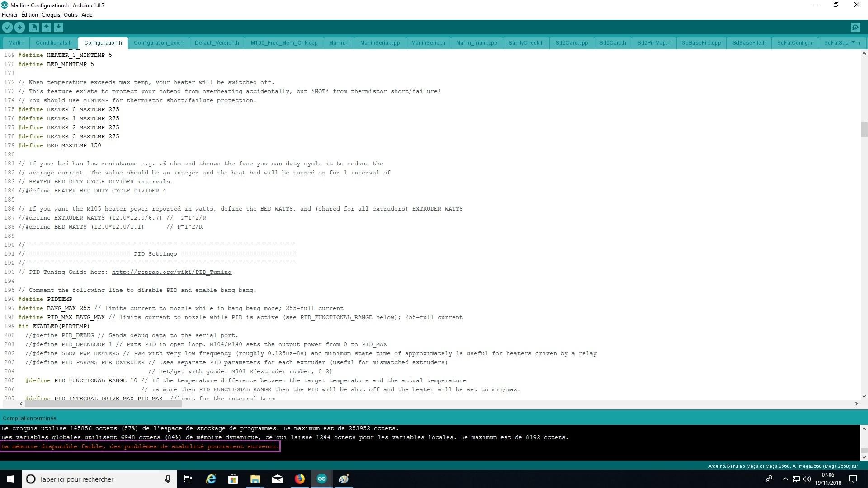Click the editor scroll up arrow
The width and height of the screenshot is (868, 488).
pos(864,54)
